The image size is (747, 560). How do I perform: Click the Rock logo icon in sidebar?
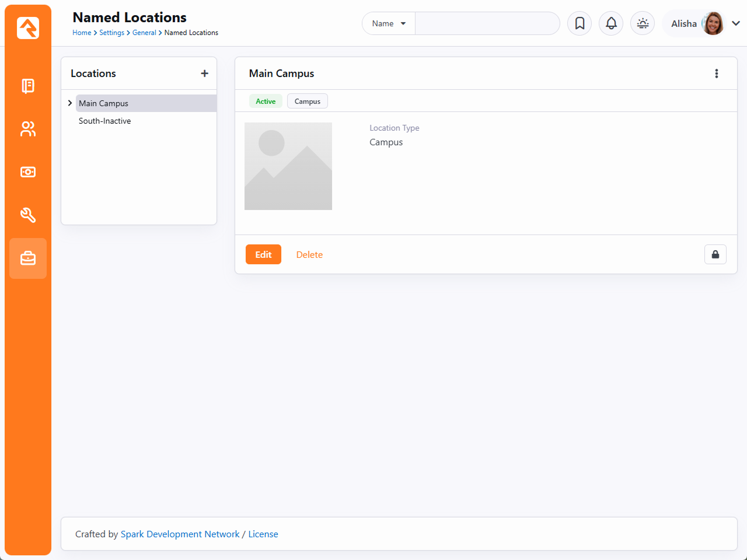[x=28, y=28]
